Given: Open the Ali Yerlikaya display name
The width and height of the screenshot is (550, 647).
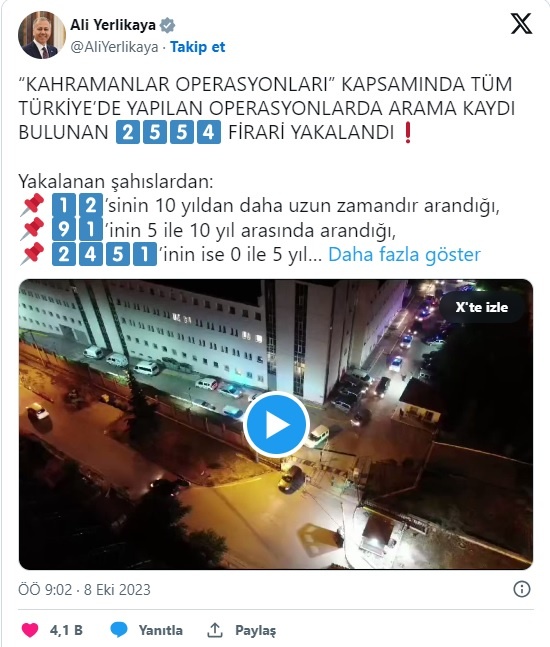Looking at the screenshot, I should 113,25.
